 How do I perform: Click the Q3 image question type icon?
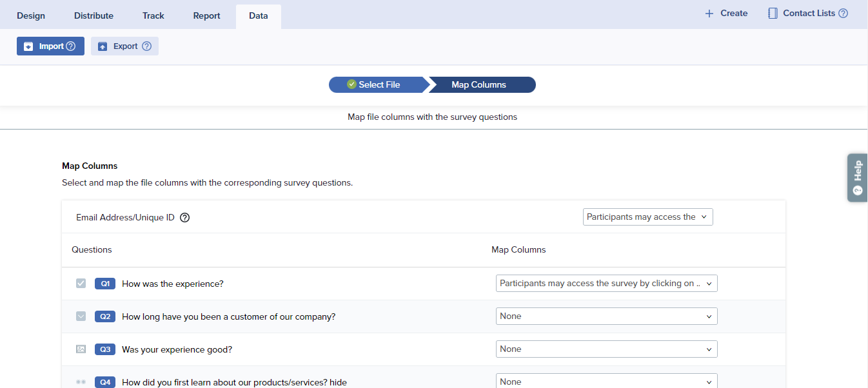pos(81,349)
